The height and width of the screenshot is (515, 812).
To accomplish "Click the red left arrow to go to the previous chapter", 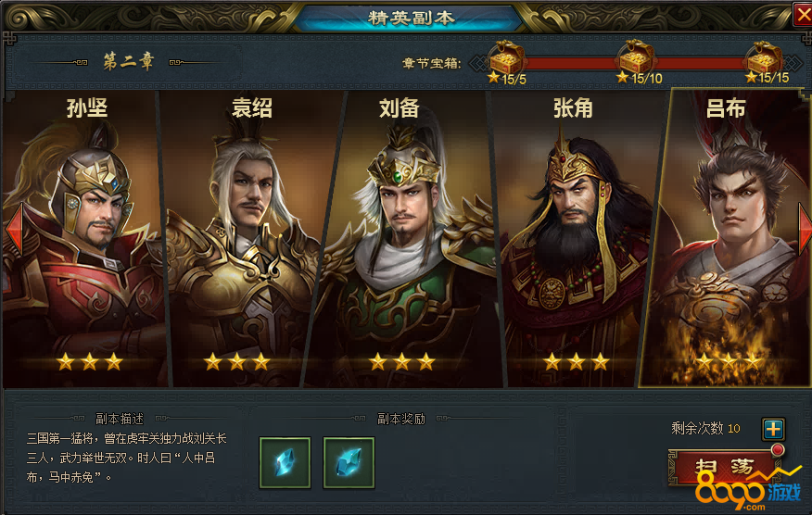I will pos(14,230).
